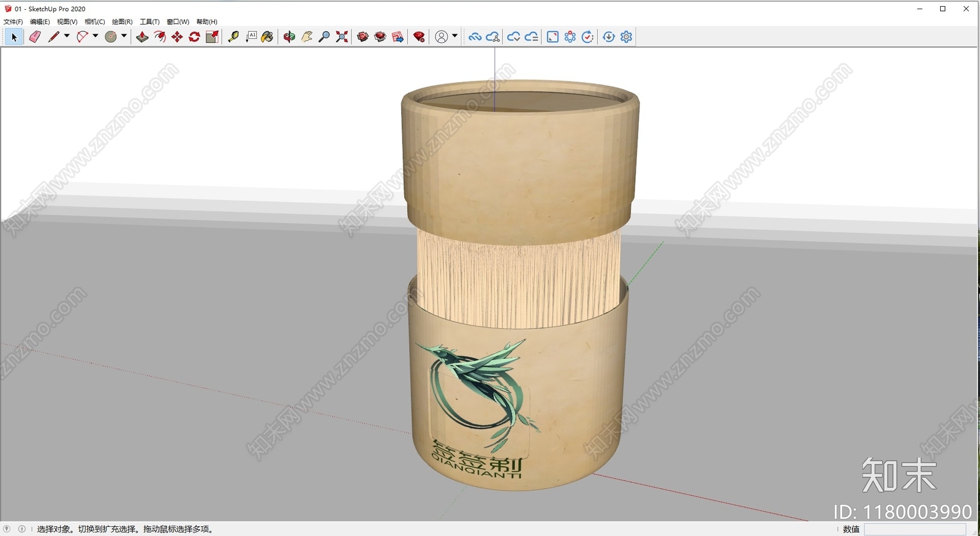
Task: Click the user account profile icon
Action: tap(441, 37)
